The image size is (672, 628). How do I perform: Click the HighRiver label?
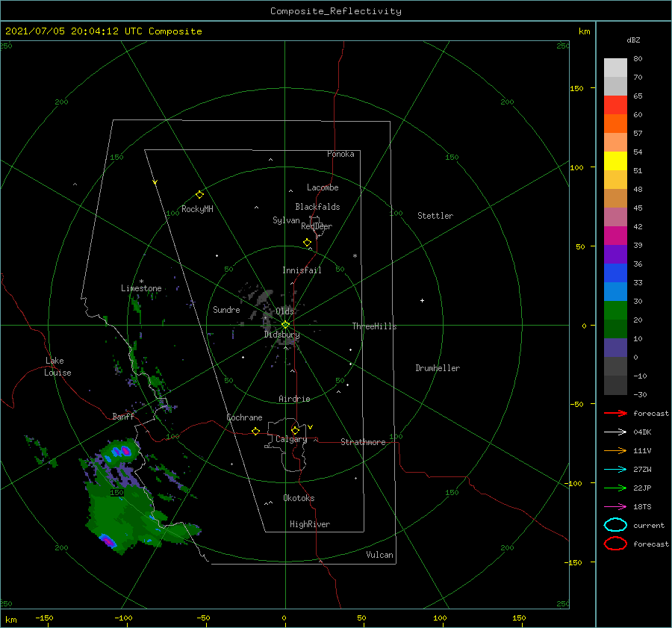tap(310, 524)
